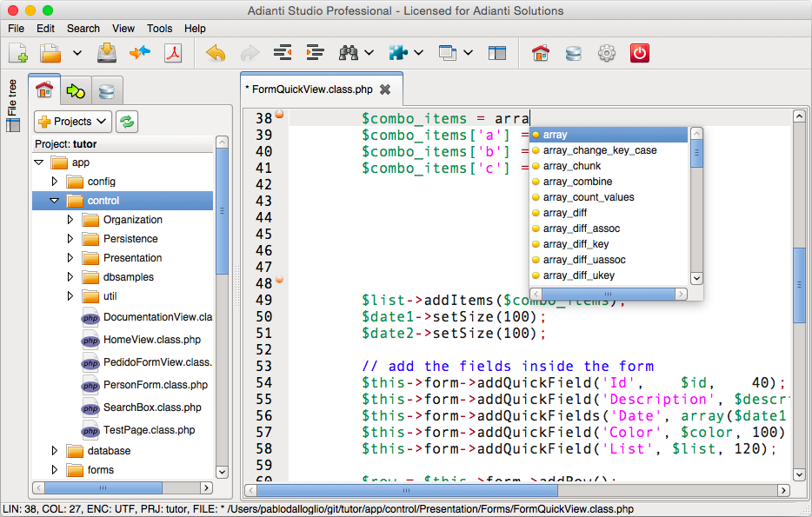Open the Tools menu
Viewport: 812px width, 517px height.
(159, 29)
